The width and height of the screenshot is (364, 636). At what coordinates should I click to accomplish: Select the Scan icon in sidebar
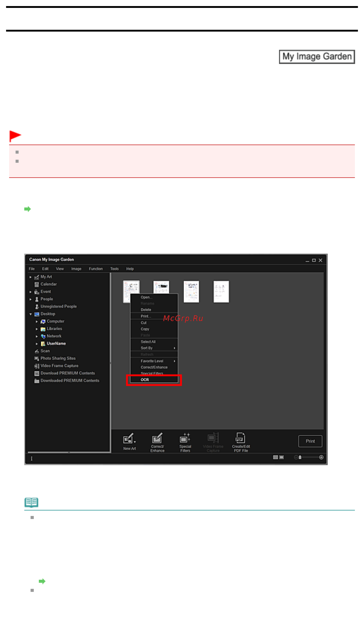coord(37,351)
